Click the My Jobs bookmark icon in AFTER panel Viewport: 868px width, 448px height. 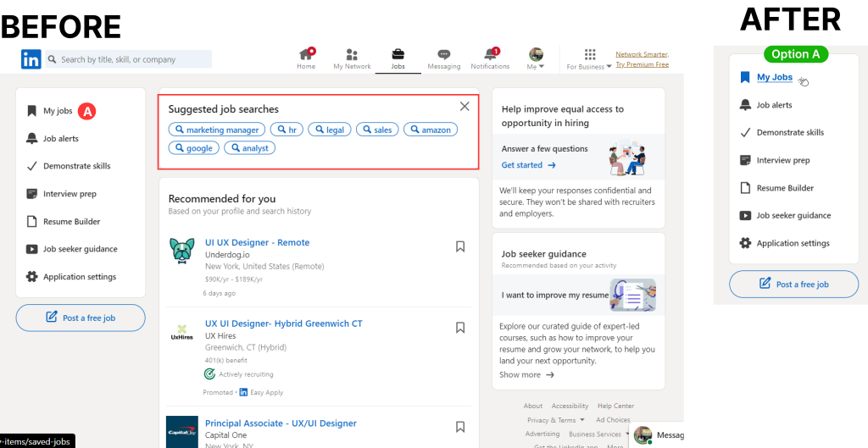pos(745,77)
